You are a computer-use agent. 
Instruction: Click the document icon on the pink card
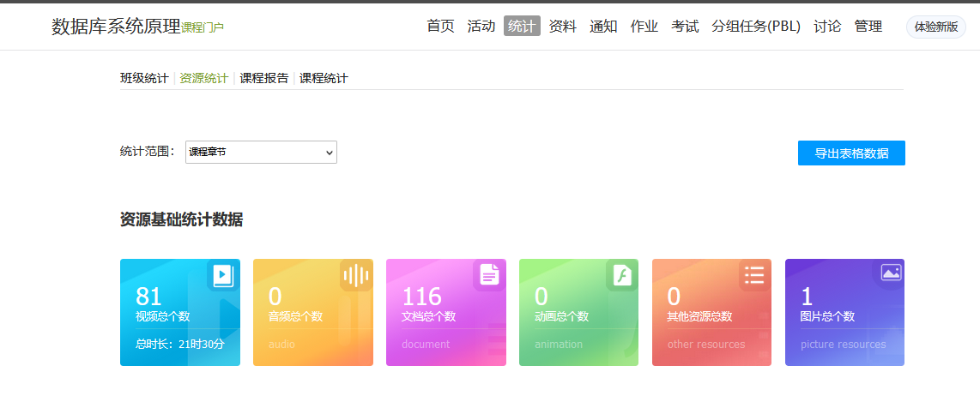[489, 275]
